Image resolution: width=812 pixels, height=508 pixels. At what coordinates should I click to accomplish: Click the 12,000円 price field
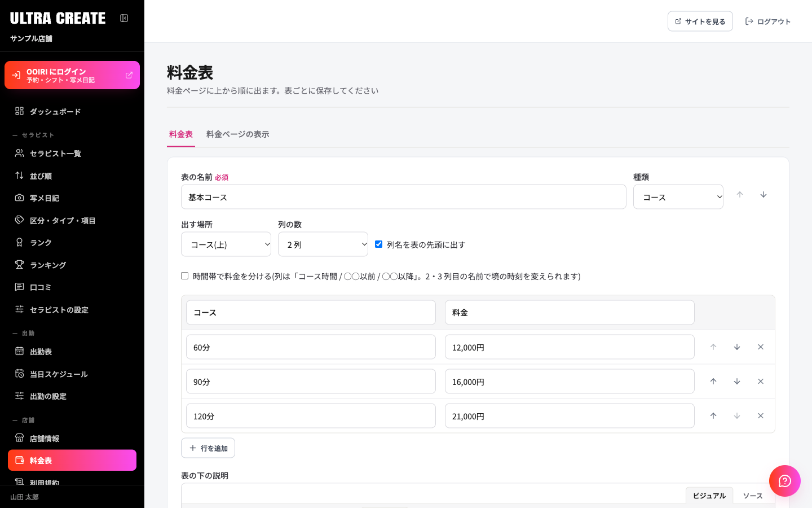pos(570,347)
